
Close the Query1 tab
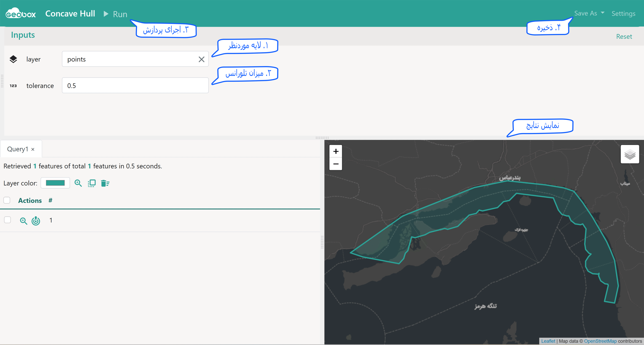[33, 149]
